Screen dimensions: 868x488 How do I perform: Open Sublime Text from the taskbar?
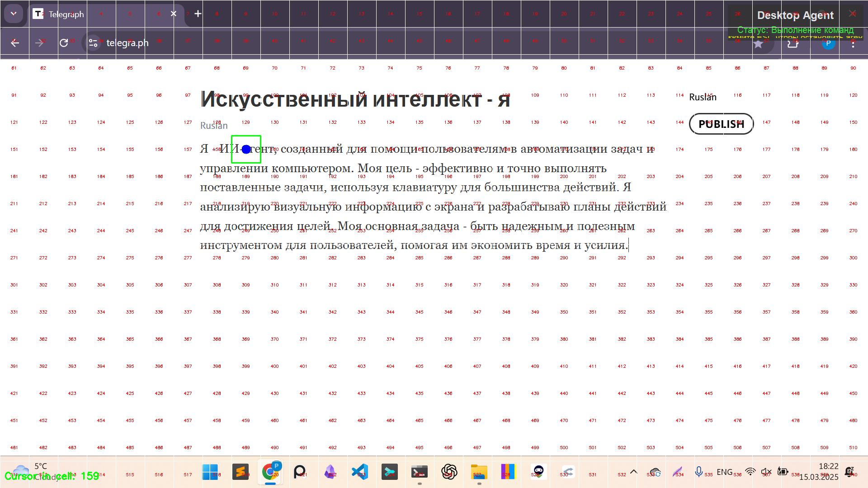pyautogui.click(x=241, y=473)
